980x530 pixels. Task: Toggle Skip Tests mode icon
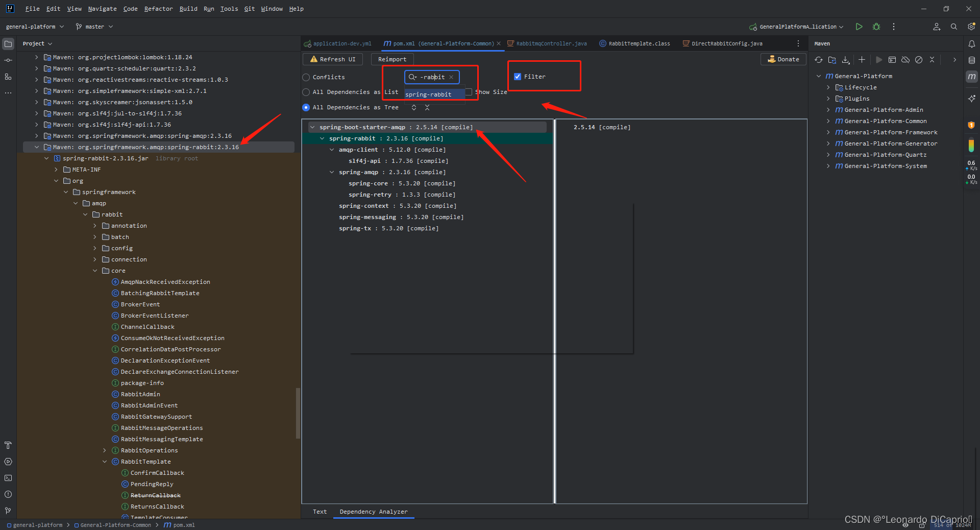(918, 60)
